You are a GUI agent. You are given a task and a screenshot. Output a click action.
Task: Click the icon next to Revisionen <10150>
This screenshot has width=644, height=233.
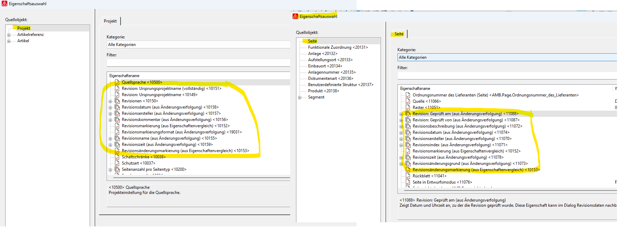(117, 101)
